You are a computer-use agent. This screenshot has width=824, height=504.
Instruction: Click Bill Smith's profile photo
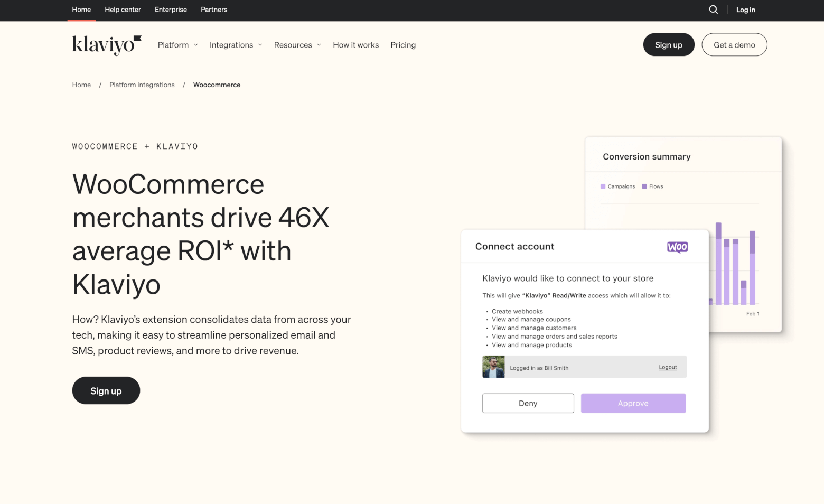[x=493, y=367]
